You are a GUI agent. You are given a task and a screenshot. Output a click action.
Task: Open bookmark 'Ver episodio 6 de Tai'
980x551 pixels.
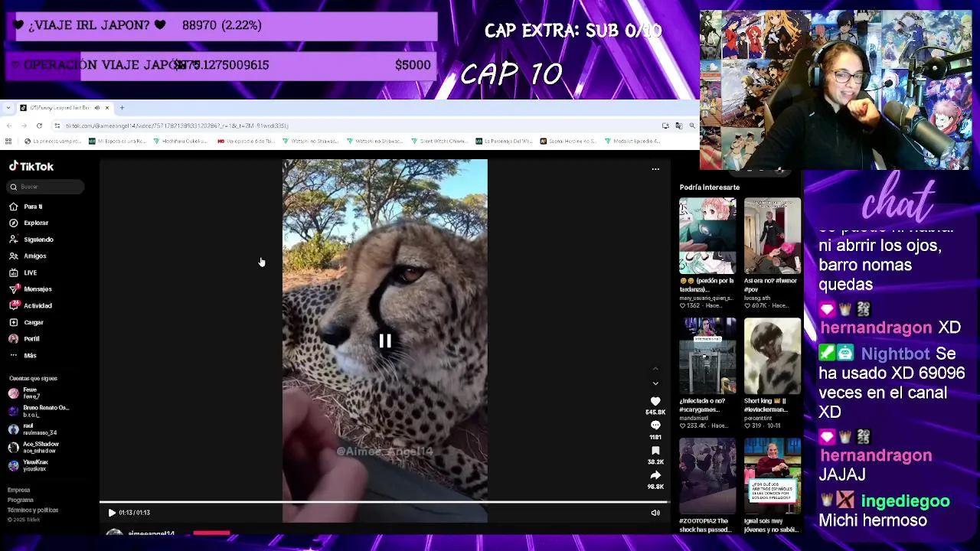pyautogui.click(x=246, y=141)
